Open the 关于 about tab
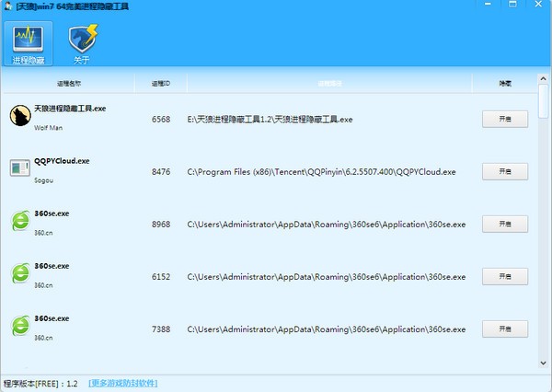This screenshot has height=392, width=552. pyautogui.click(x=82, y=43)
